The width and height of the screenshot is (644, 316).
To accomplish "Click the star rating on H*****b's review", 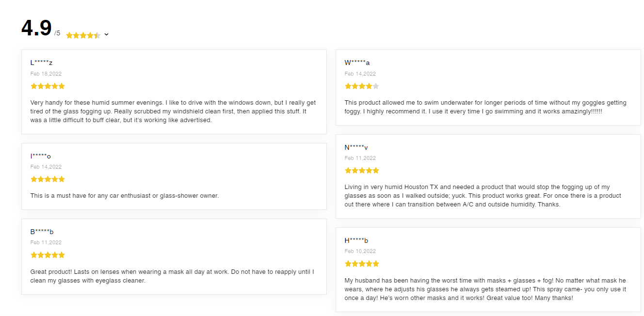I will pos(362,264).
